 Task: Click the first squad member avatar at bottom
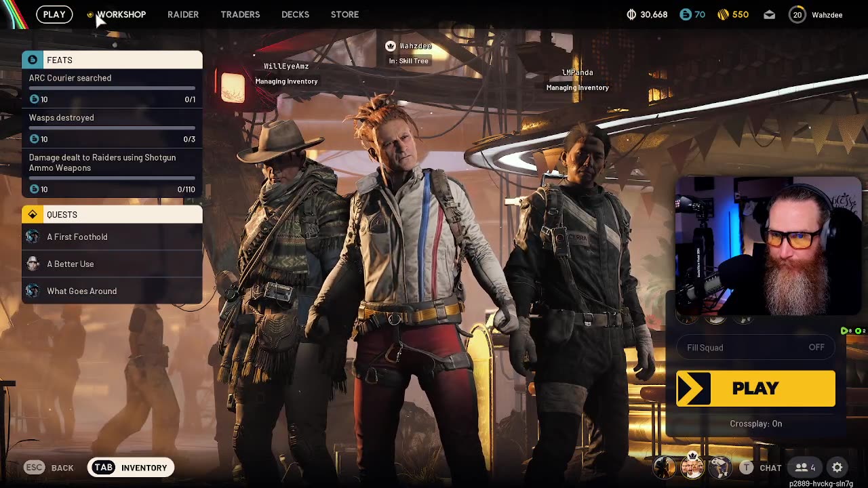[x=665, y=467]
